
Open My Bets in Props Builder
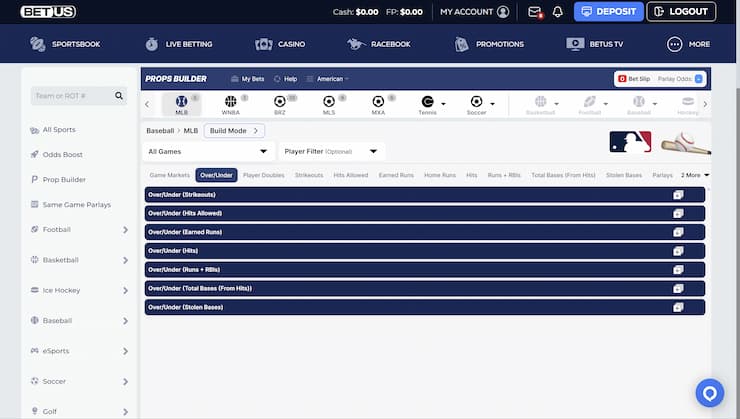(x=247, y=79)
